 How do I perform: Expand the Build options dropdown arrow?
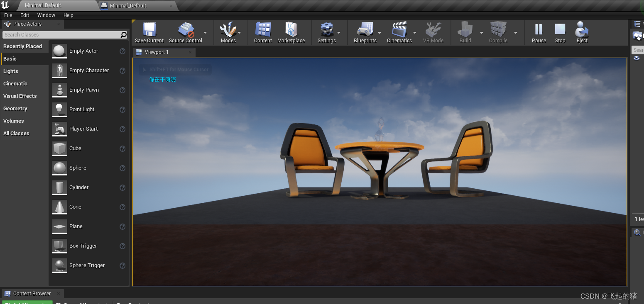coord(482,33)
